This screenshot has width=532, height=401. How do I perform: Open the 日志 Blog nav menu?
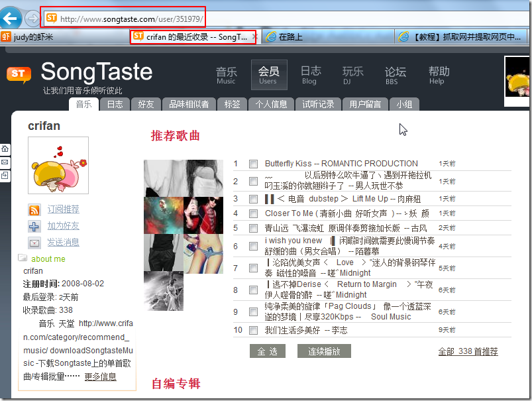[x=311, y=75]
